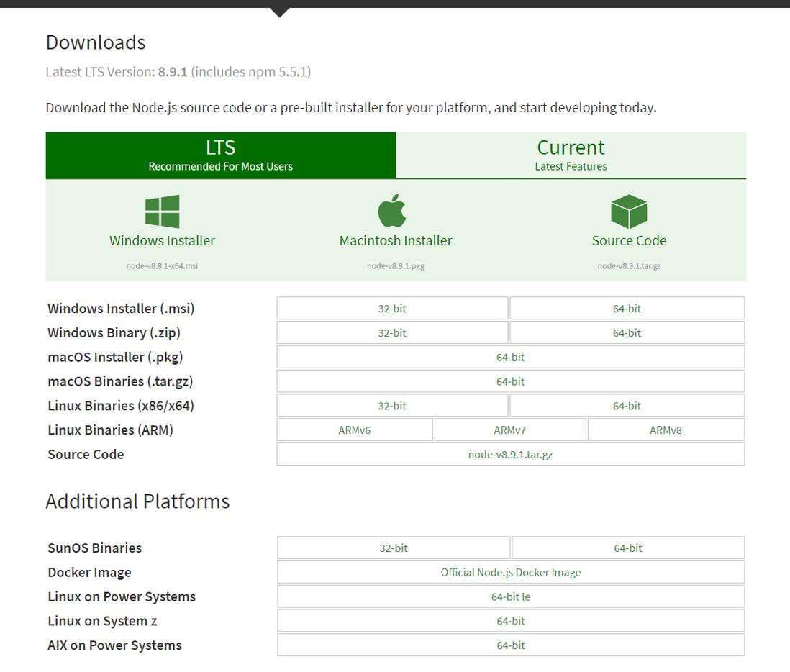
Task: Click the Additional Platforms heading
Action: point(137,501)
